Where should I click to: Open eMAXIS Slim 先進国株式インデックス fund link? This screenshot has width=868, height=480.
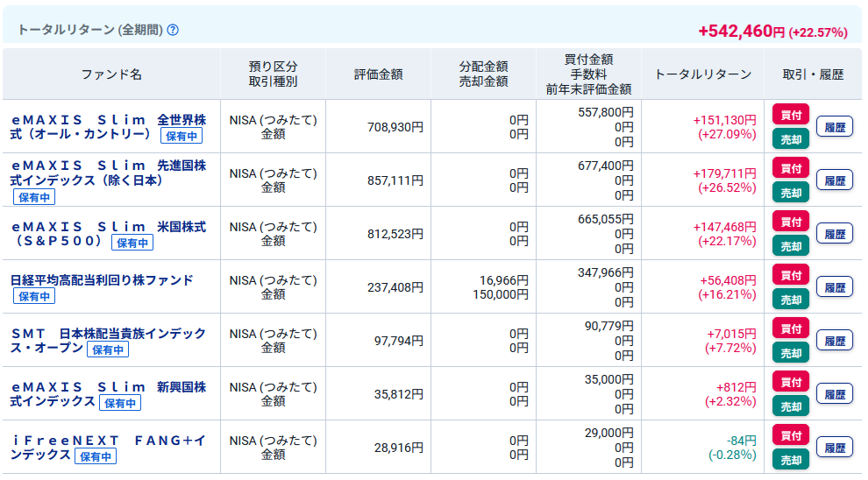108,173
